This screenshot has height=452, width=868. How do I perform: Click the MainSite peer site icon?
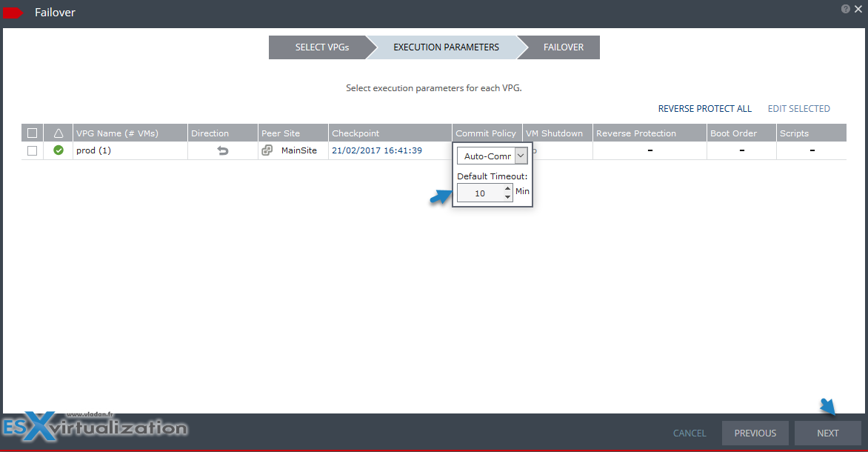(x=267, y=150)
